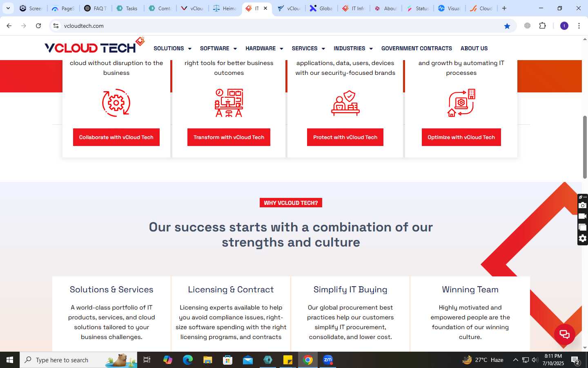
Task: Open the tab search dropdown arrow
Action: coord(8,8)
